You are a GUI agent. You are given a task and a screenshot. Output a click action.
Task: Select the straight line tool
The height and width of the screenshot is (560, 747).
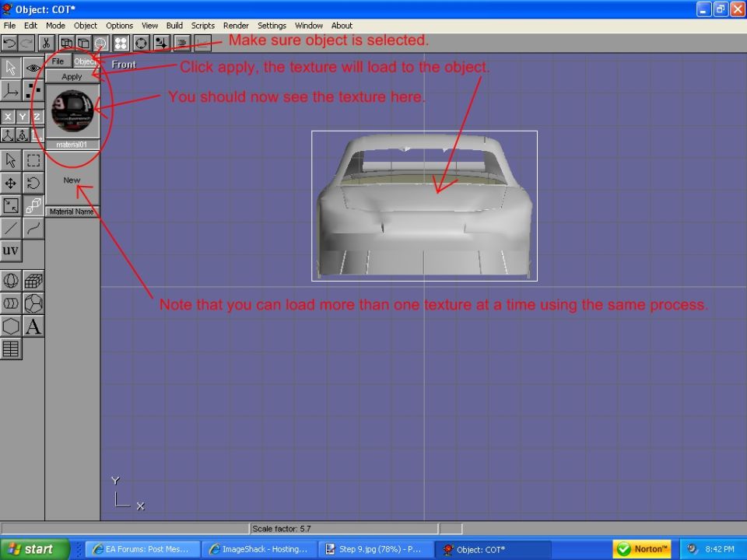[10, 229]
